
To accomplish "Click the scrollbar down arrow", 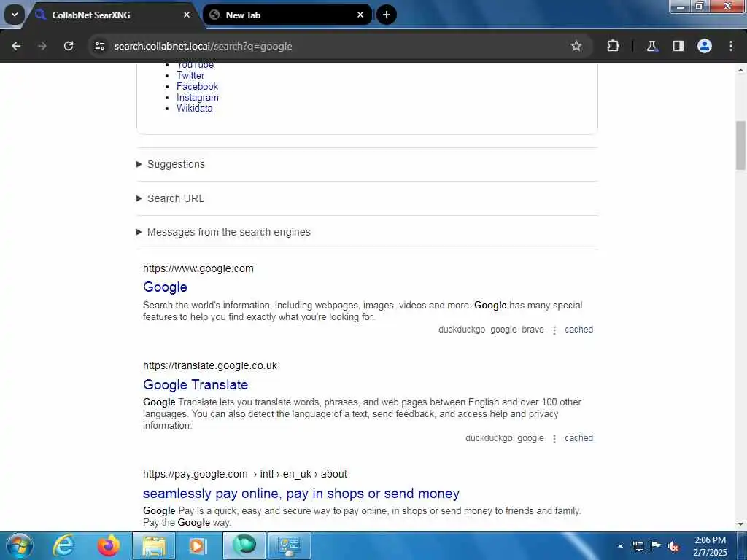I will [x=740, y=524].
